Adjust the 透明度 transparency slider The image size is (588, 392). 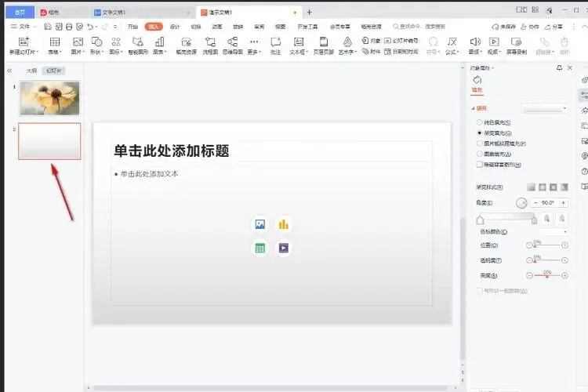pyautogui.click(x=546, y=260)
